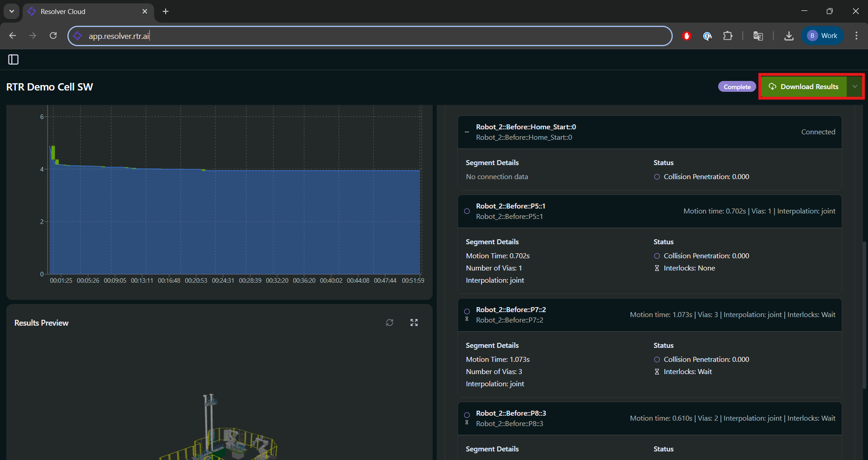
Task: Toggle the sidebar panel icon
Action: point(13,59)
